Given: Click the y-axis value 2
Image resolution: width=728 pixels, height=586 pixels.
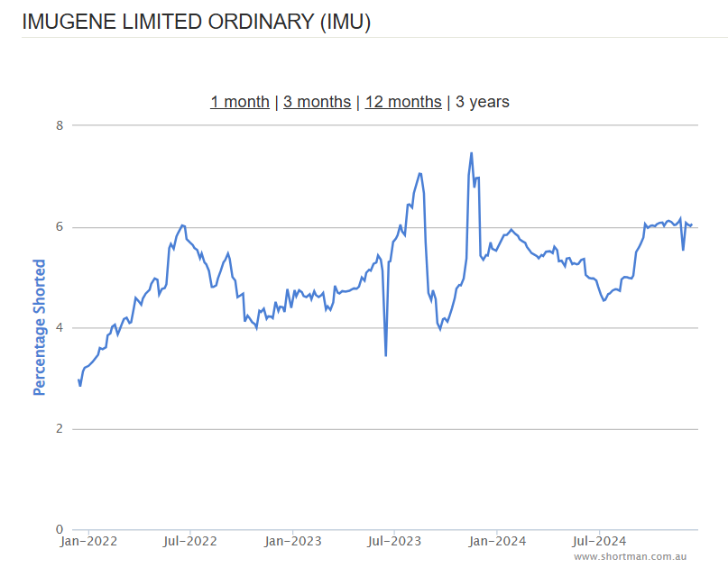Looking at the screenshot, I should [x=60, y=429].
